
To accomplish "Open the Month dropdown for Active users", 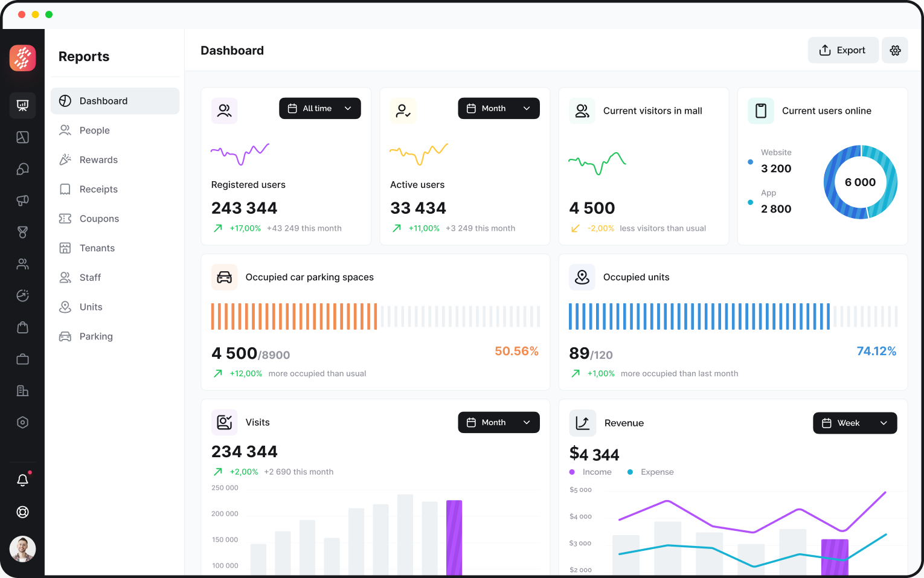I will pyautogui.click(x=499, y=108).
